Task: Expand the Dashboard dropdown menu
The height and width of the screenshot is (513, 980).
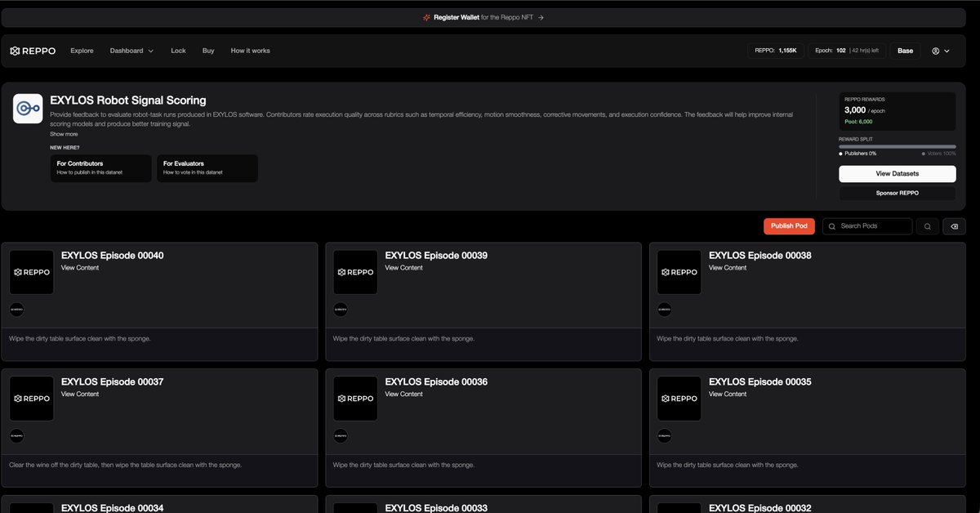Action: point(131,51)
